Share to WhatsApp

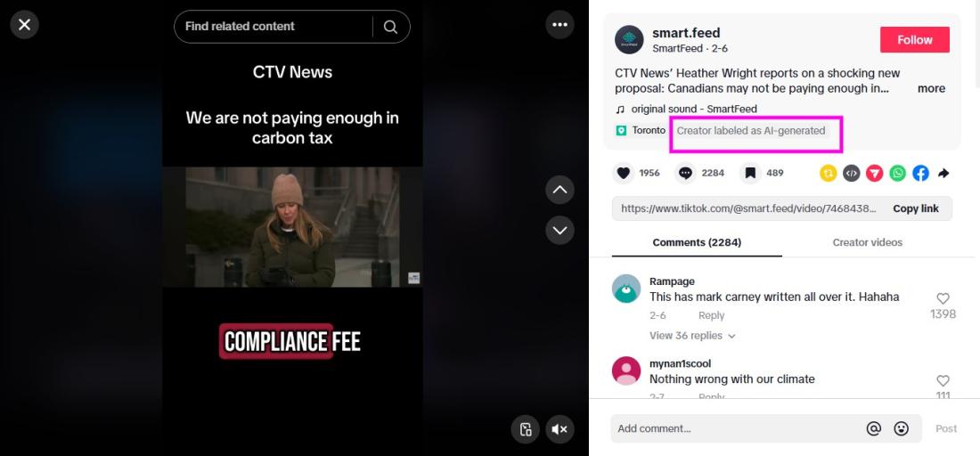tap(897, 173)
